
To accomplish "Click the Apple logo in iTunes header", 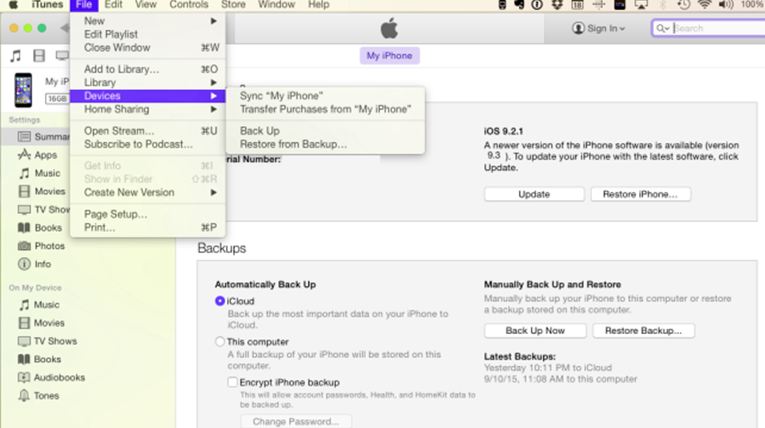I will tap(389, 28).
